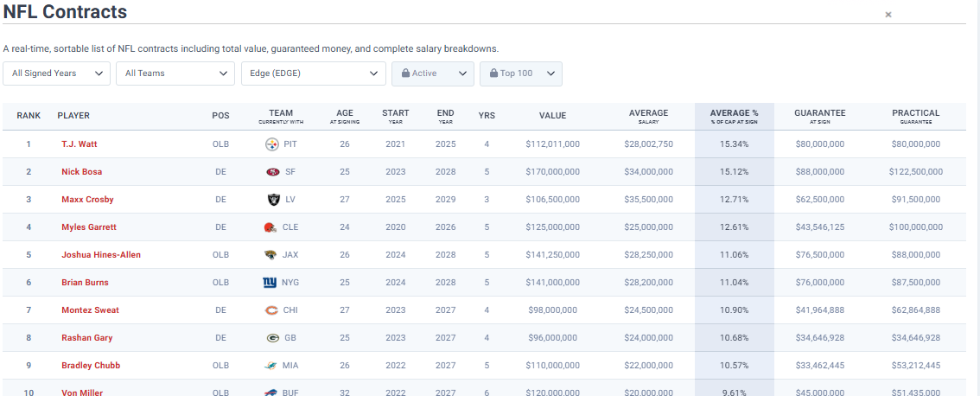Click the 10.57% cap percentage cell
This screenshot has height=396, width=980.
point(735,366)
